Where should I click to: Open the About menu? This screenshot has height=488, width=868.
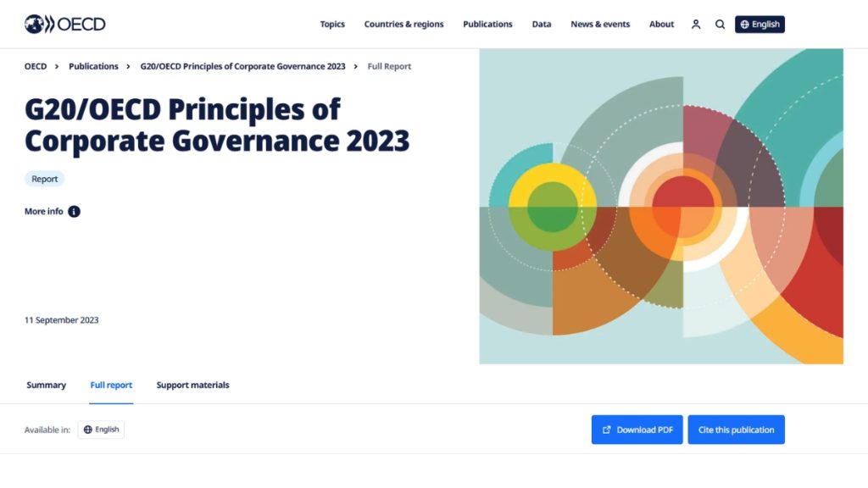pyautogui.click(x=661, y=25)
